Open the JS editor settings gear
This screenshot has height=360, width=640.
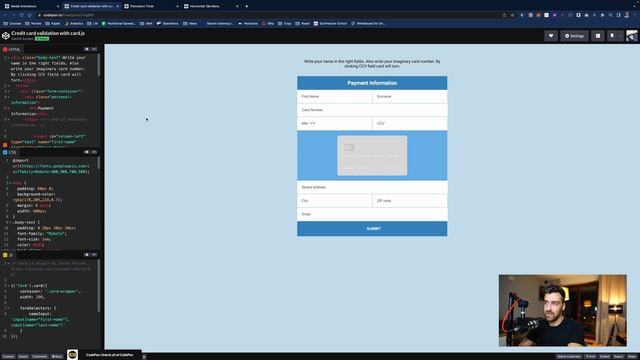coord(87,254)
